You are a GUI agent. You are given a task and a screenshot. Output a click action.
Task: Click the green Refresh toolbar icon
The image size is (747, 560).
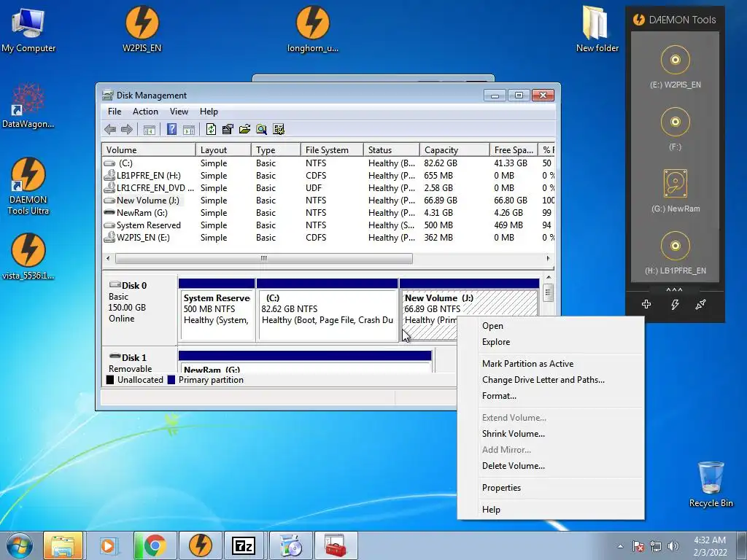tap(211, 129)
